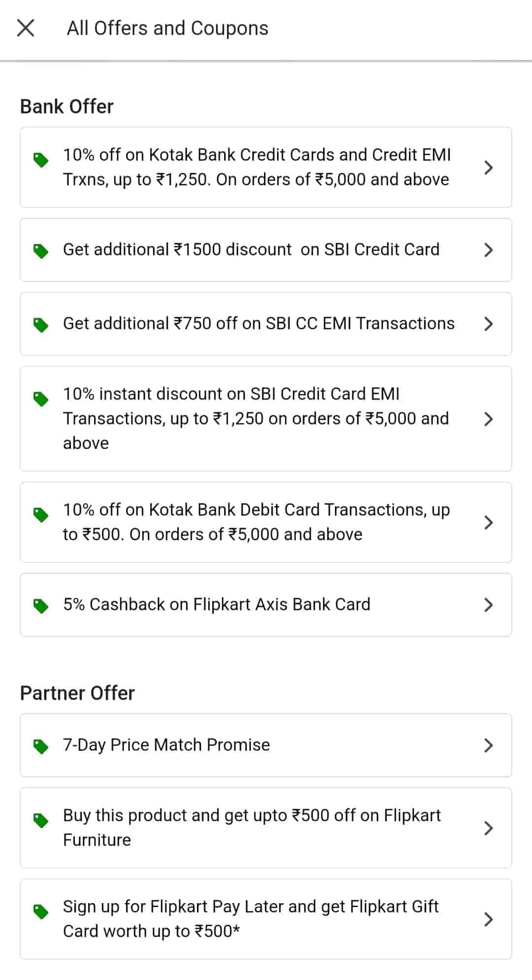This screenshot has width=532, height=980.
Task: Tap the tag icon for Kotak Debit Card offer
Action: pyautogui.click(x=41, y=515)
